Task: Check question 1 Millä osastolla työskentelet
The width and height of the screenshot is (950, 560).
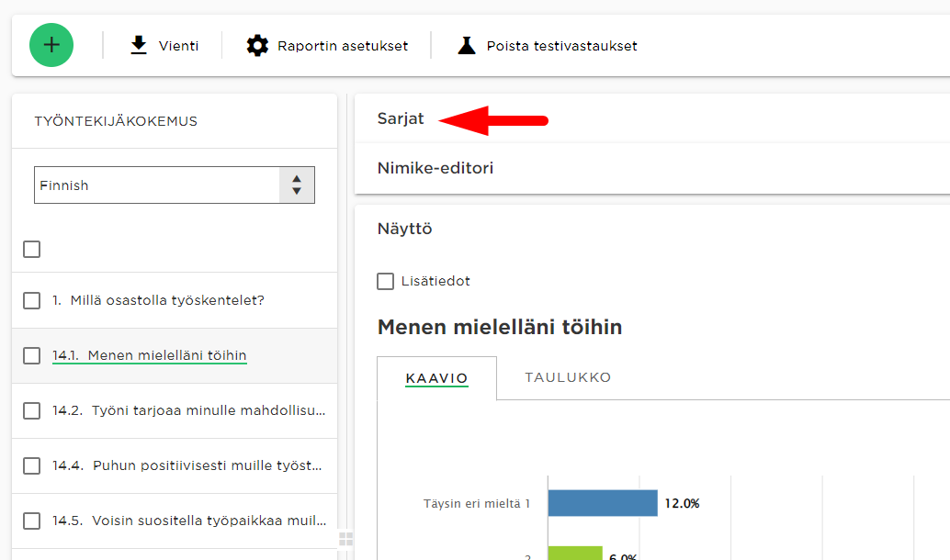Action: coord(31,300)
